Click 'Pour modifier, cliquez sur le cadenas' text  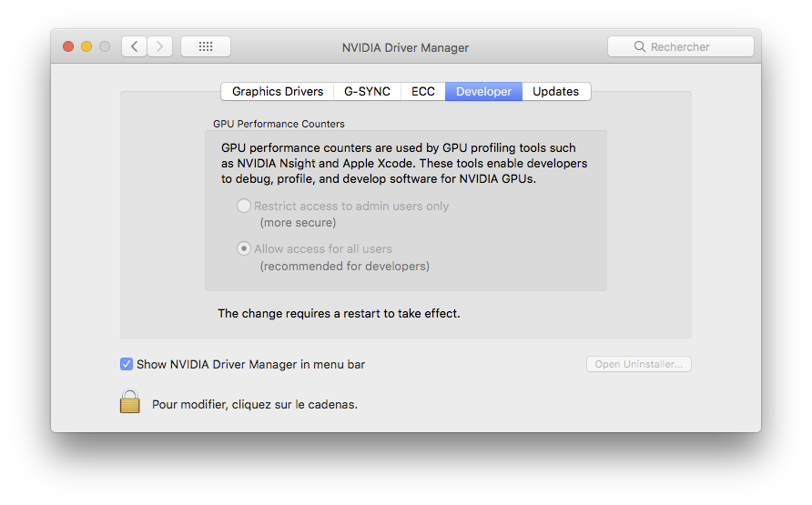click(255, 405)
